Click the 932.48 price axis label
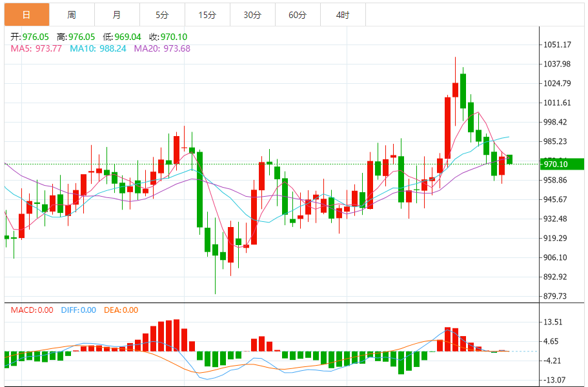Viewport: 588px width, 387px height. click(x=555, y=219)
